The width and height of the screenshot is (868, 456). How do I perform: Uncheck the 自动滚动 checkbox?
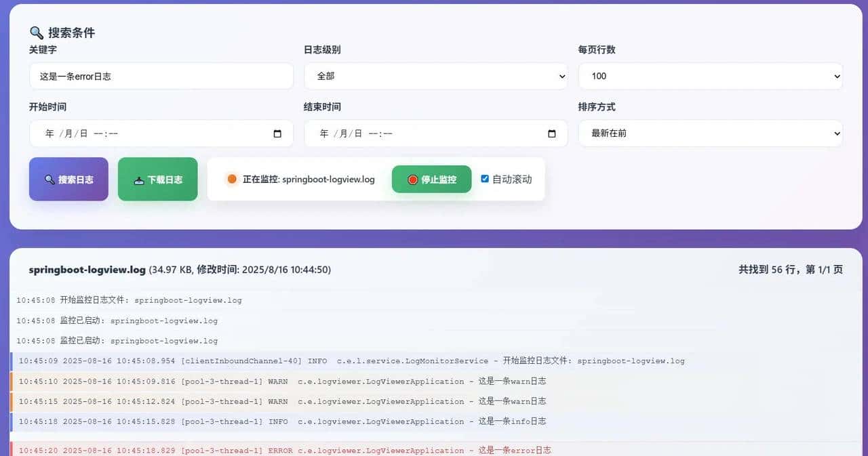click(484, 178)
